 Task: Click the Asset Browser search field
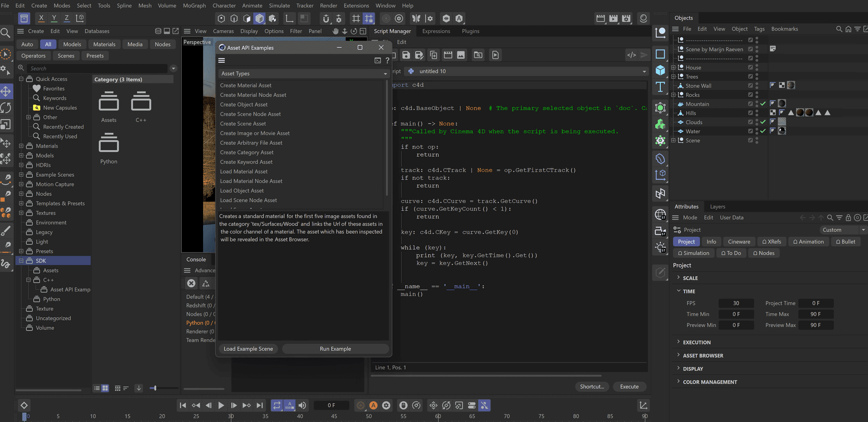point(97,68)
